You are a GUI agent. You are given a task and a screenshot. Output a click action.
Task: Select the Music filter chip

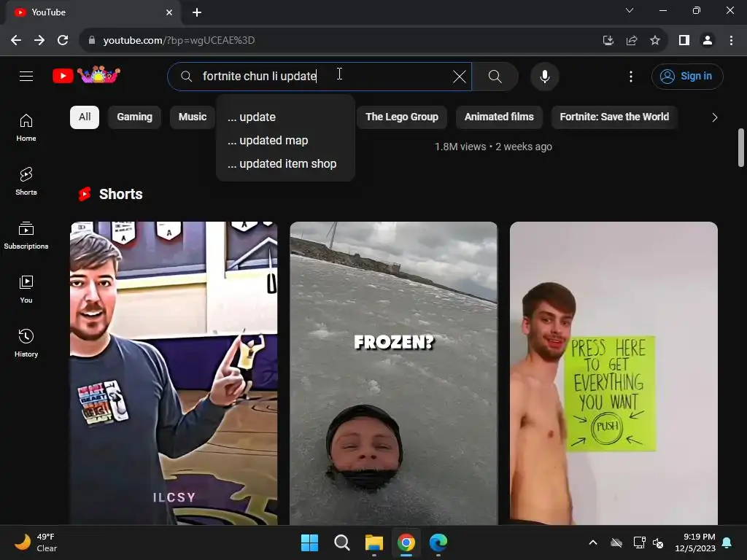193,117
